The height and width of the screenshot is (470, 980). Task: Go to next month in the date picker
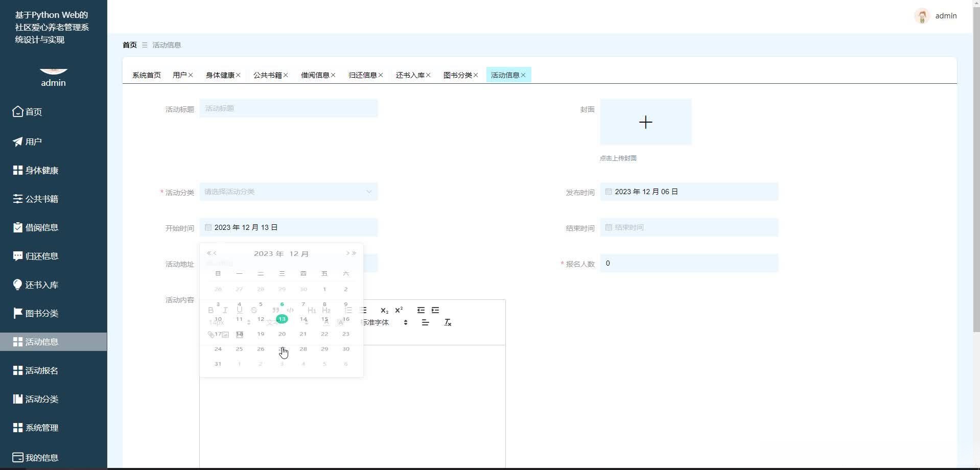pyautogui.click(x=349, y=253)
